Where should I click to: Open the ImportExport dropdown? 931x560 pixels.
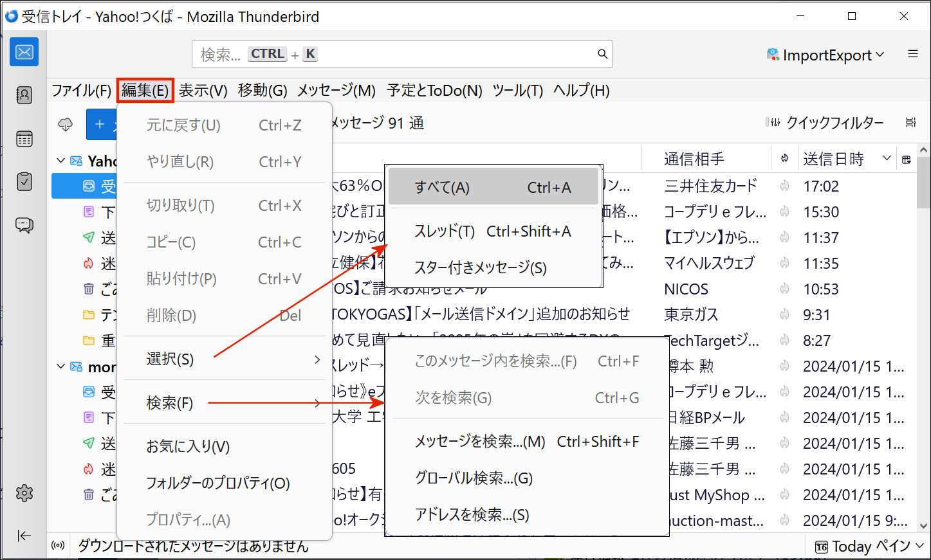[x=825, y=55]
